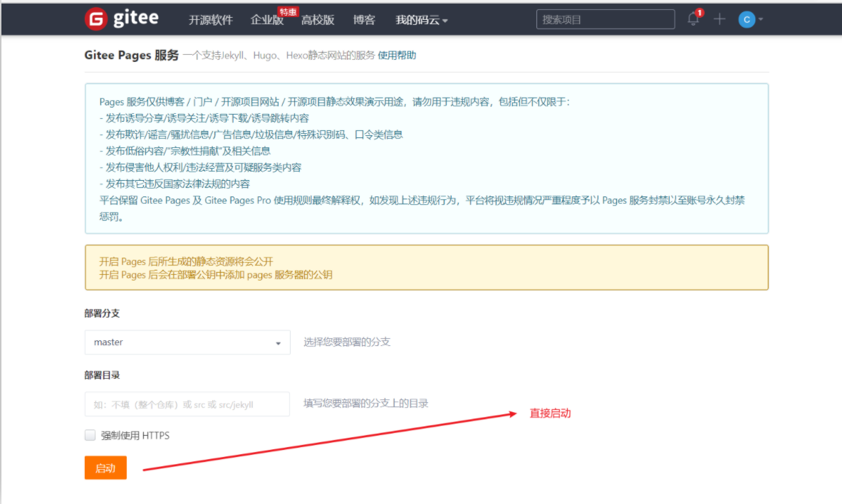This screenshot has height=504, width=842.
Task: Click the Gitee Pages 服务 heading
Action: point(132,56)
